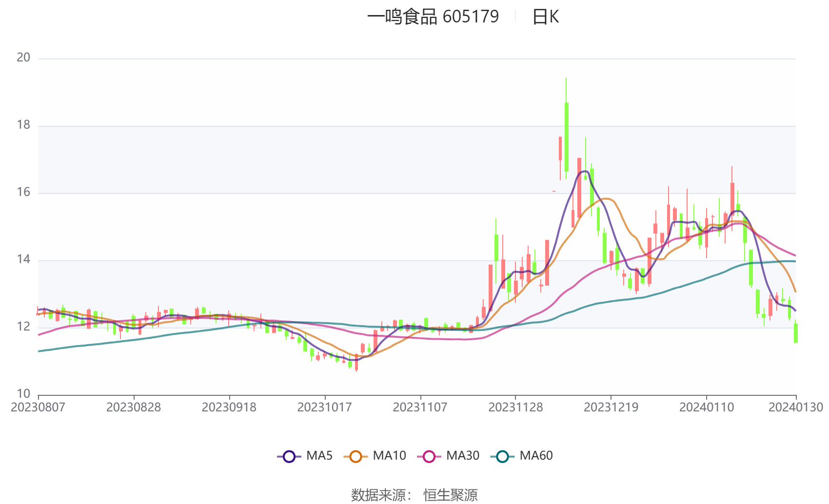Click the chart title 一鸣食品 605179
Screen dimensions: 829x504
pyautogui.click(x=433, y=17)
